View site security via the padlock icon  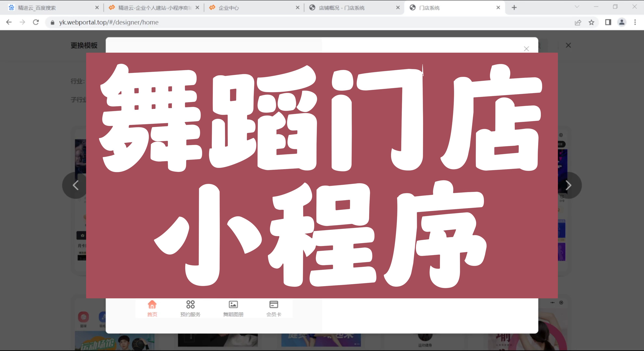click(x=53, y=22)
